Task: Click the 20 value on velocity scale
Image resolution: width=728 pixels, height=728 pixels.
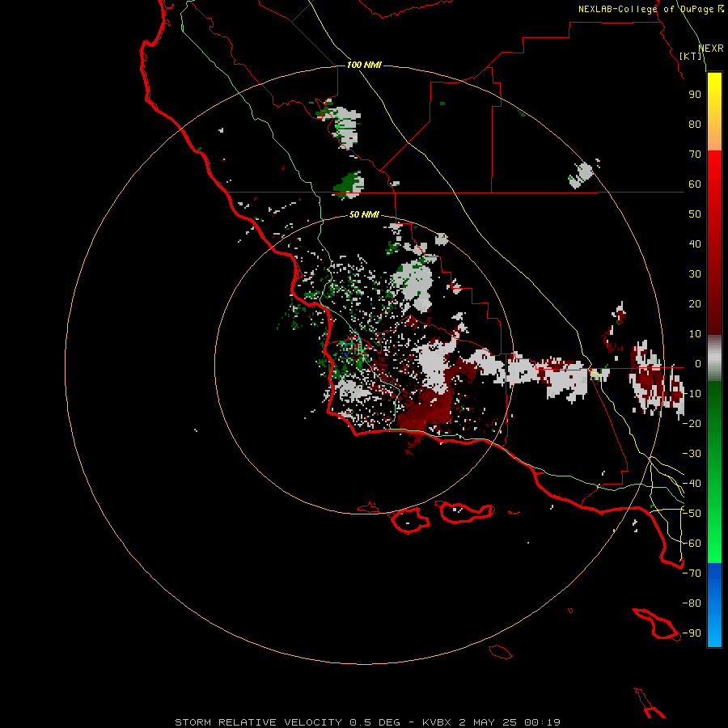Action: [695, 303]
